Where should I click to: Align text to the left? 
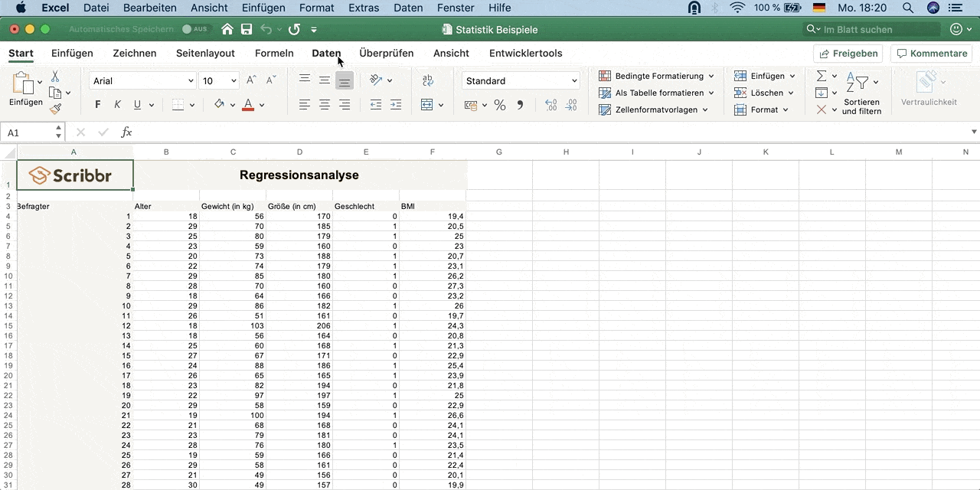coord(305,105)
